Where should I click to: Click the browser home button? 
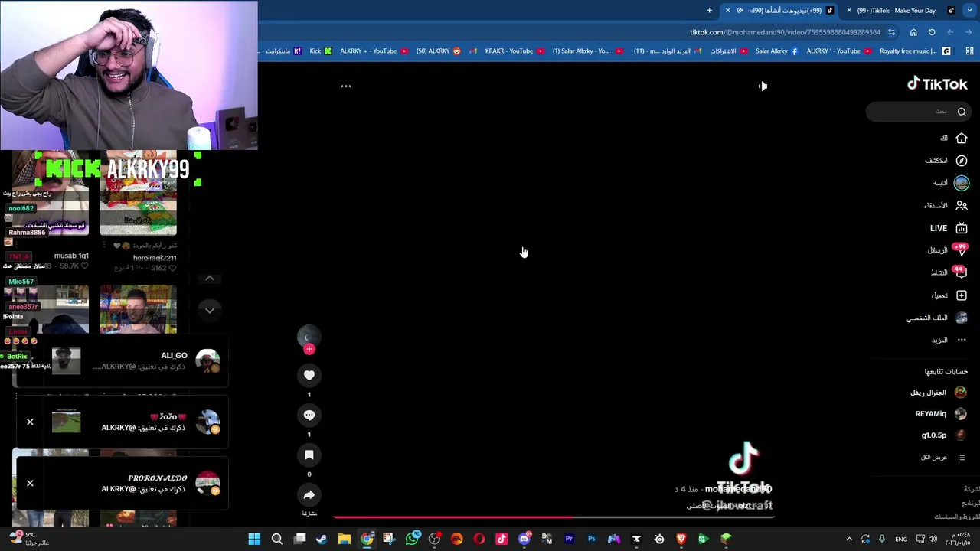pos(913,32)
